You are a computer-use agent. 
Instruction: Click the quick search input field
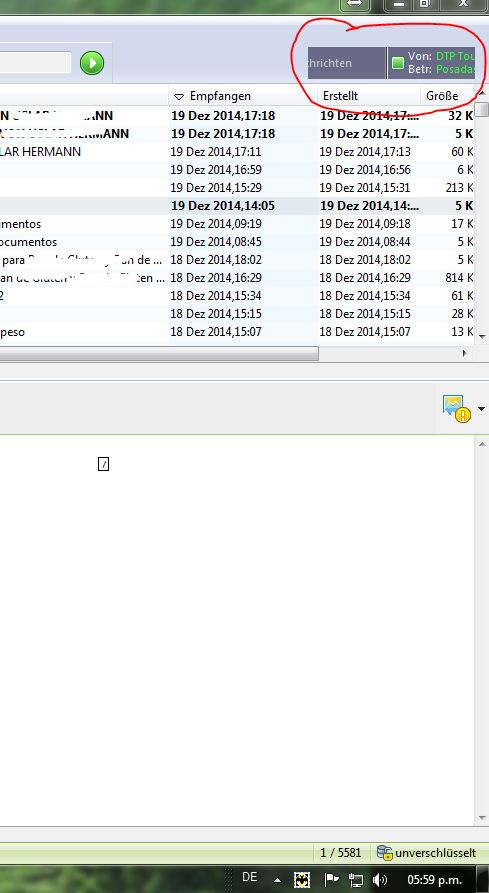click(35, 63)
